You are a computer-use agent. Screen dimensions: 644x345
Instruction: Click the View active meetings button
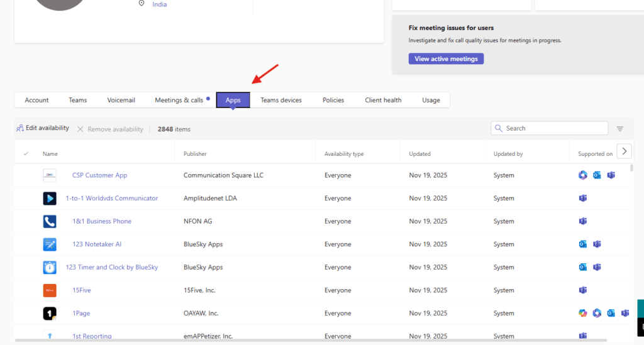[446, 59]
